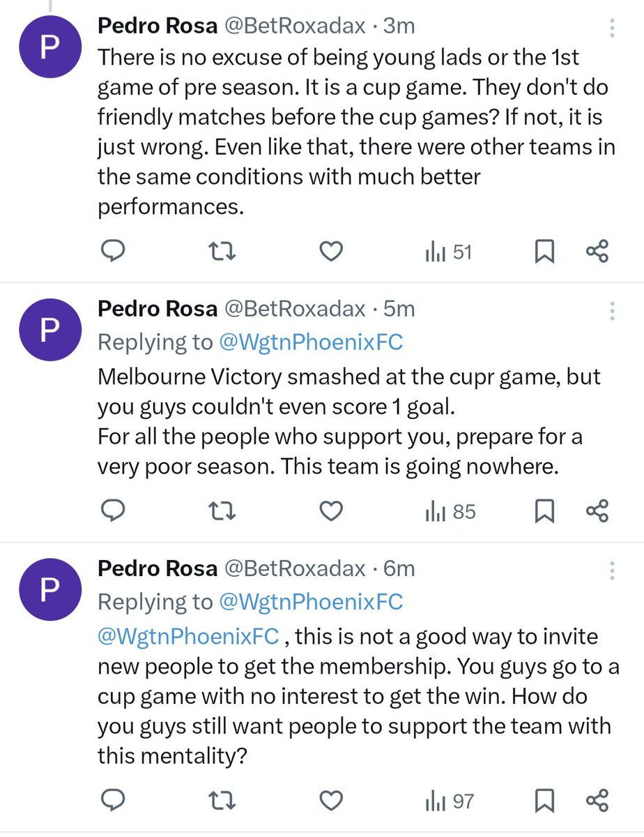Share the tweet with 85 views
Screen dimensions: 644x837
597,512
